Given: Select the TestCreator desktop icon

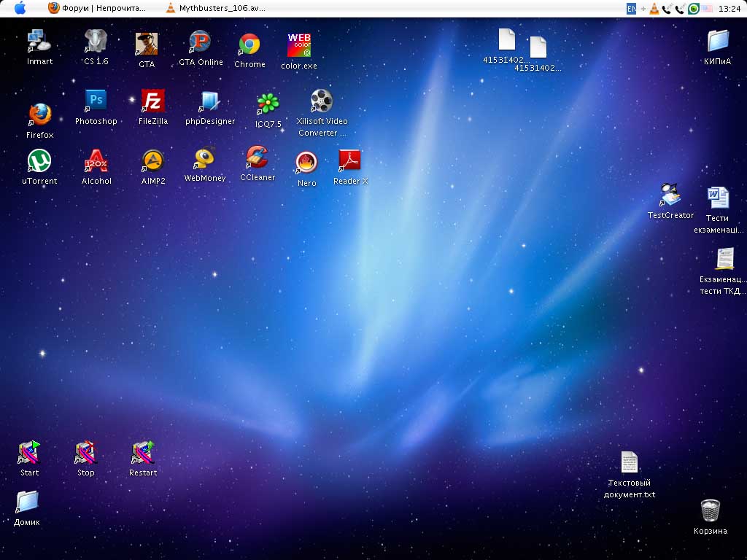Looking at the screenshot, I should click(x=670, y=195).
